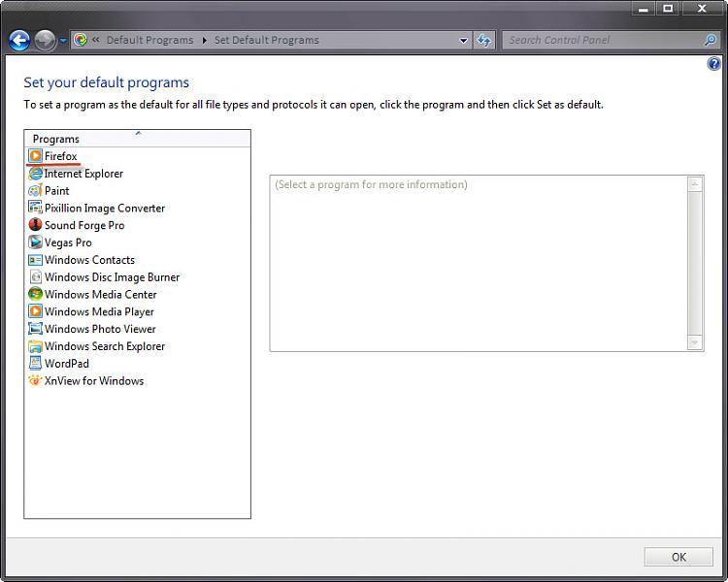Select XnView for Windows entry

tap(94, 380)
